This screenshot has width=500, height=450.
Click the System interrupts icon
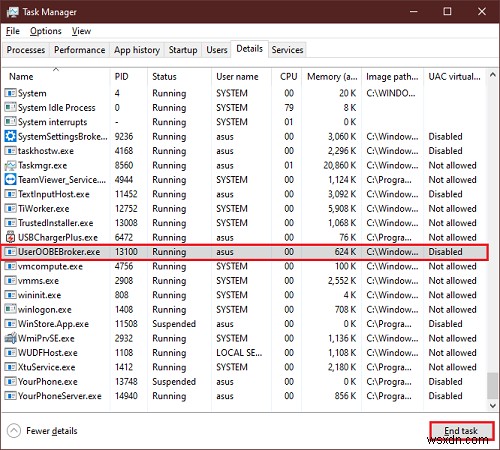click(x=10, y=122)
